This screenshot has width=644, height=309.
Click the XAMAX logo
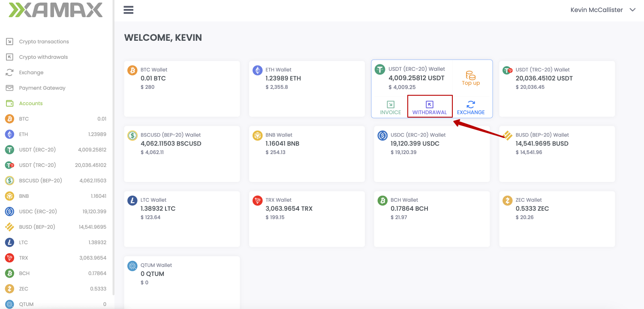click(56, 10)
